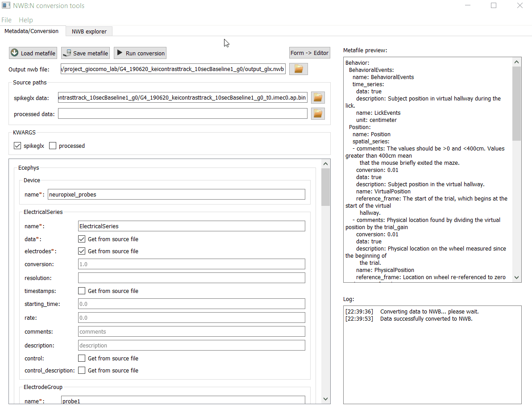The width and height of the screenshot is (532, 414).
Task: Click 'Data successfully converted to NWB.' log line
Action: [426, 318]
